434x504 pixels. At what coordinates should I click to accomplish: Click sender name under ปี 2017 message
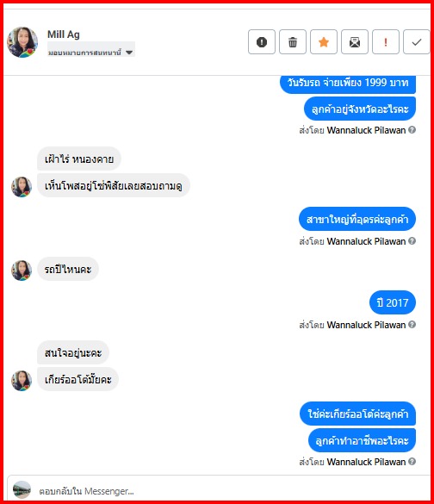(366, 325)
